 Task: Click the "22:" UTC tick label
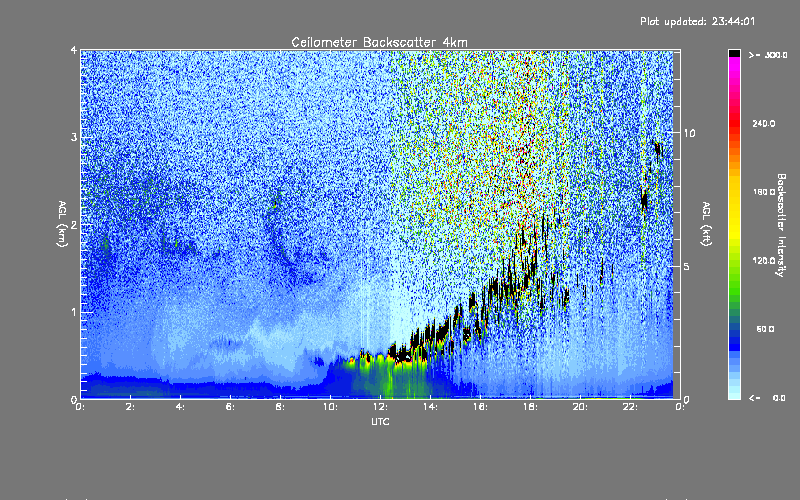click(630, 407)
